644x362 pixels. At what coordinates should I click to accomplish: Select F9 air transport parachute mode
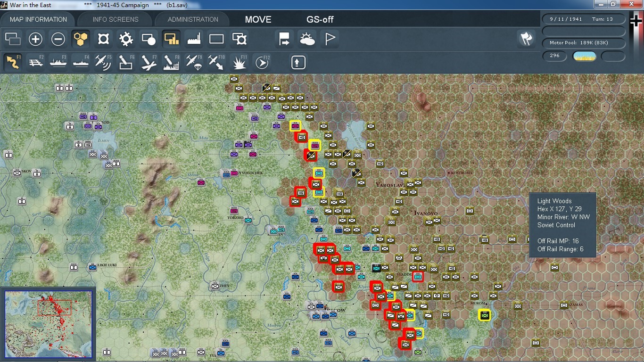(x=194, y=62)
